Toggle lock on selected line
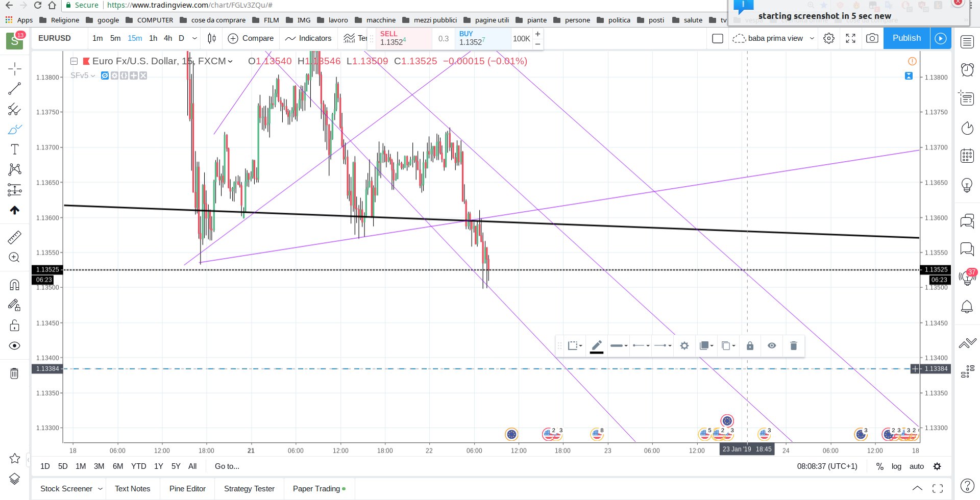This screenshot has height=500, width=980. tap(750, 346)
